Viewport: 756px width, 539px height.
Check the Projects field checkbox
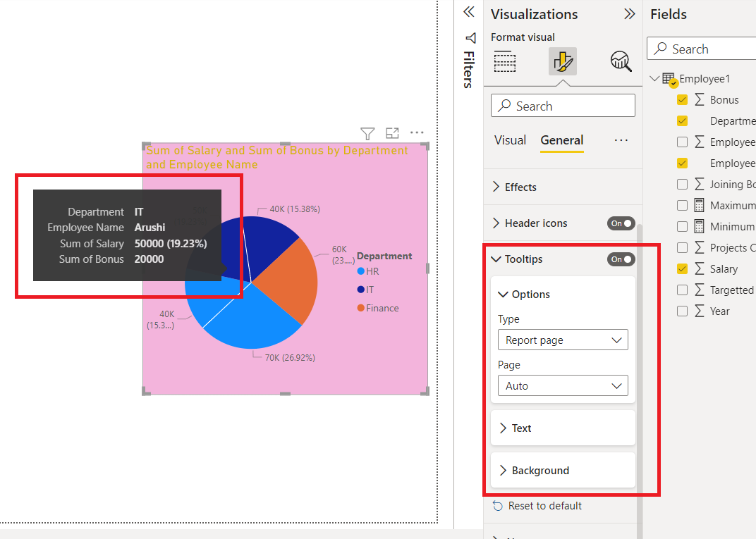click(682, 247)
